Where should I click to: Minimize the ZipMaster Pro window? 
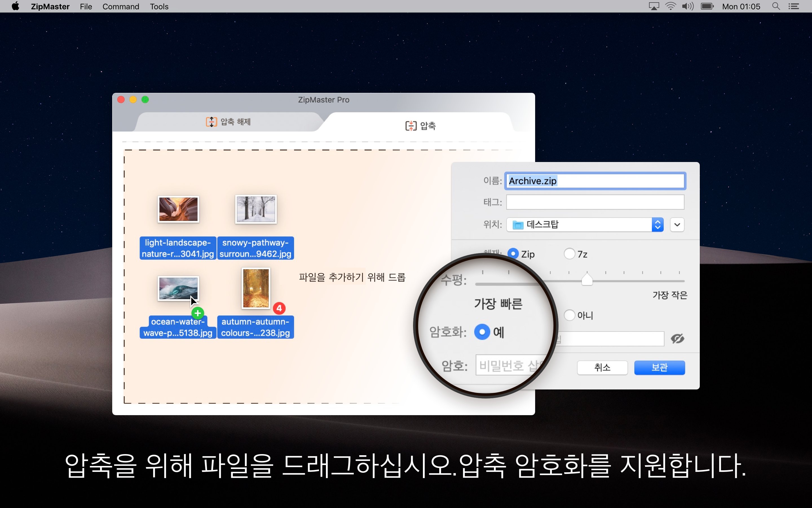(133, 99)
